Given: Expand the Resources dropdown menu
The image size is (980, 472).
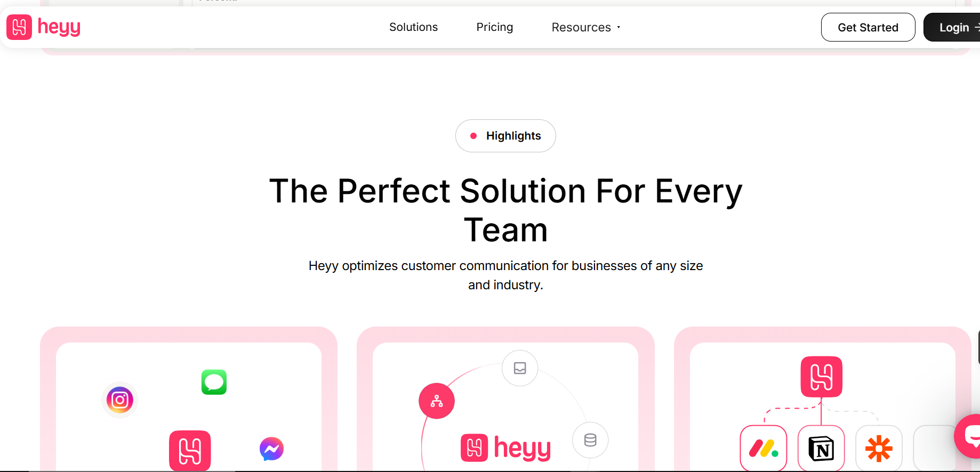Looking at the screenshot, I should click(586, 27).
